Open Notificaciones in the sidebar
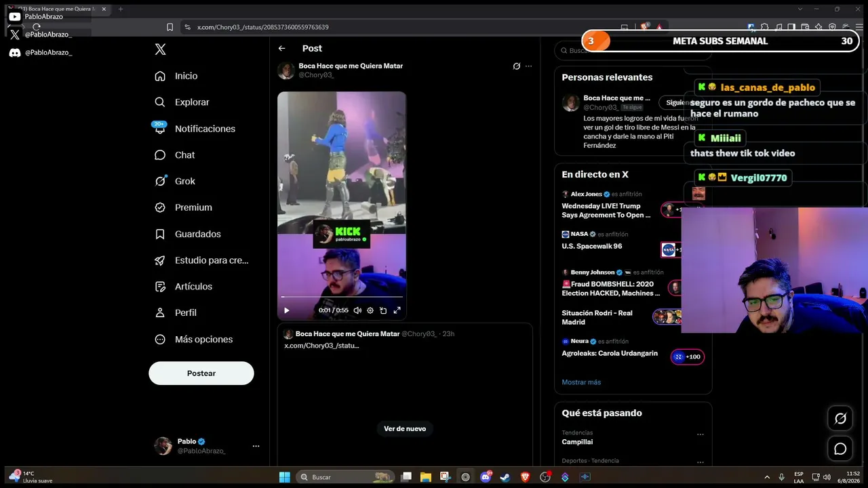The height and width of the screenshot is (488, 868). pyautogui.click(x=195, y=129)
